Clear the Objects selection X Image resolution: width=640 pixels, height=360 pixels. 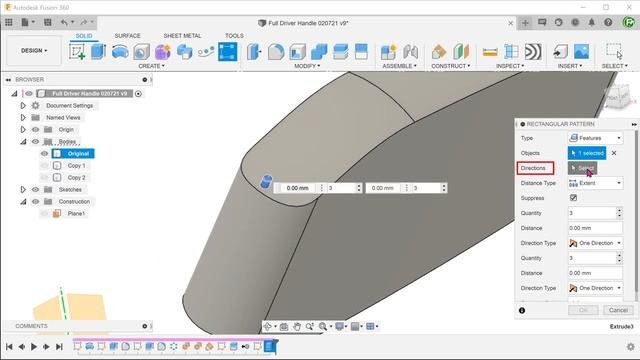[x=614, y=153]
